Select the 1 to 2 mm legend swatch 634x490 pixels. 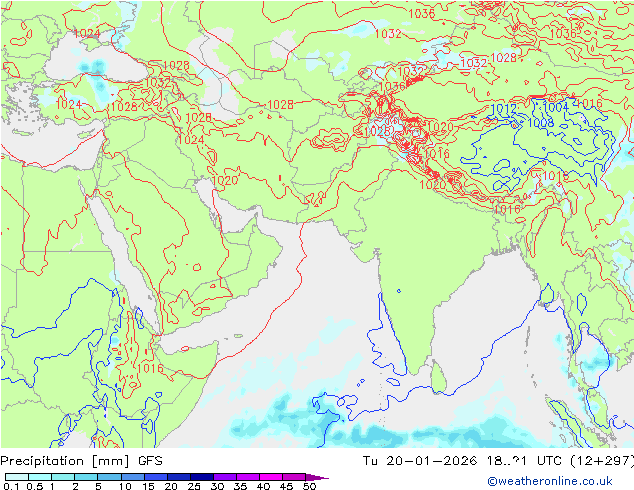(x=63, y=477)
